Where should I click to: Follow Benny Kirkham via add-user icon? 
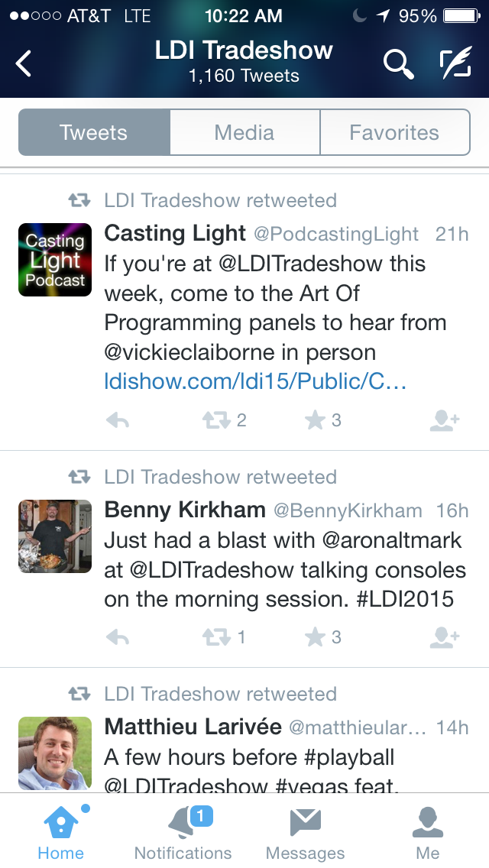pos(444,637)
